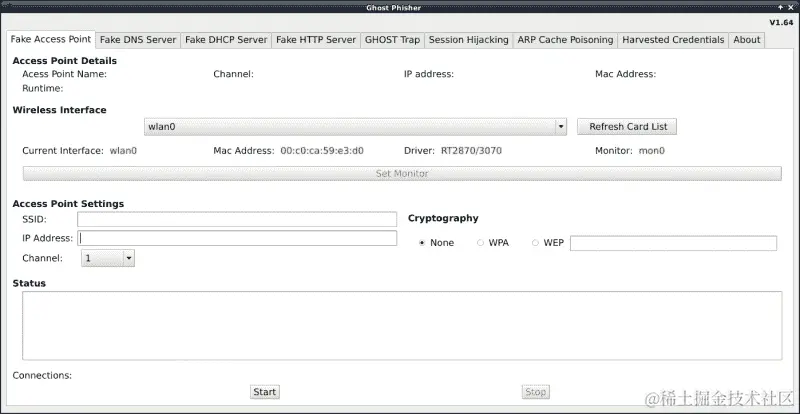Click the Mac Address value 00:c0:ca:59:e3:d0
The height and width of the screenshot is (414, 800).
[x=322, y=151]
